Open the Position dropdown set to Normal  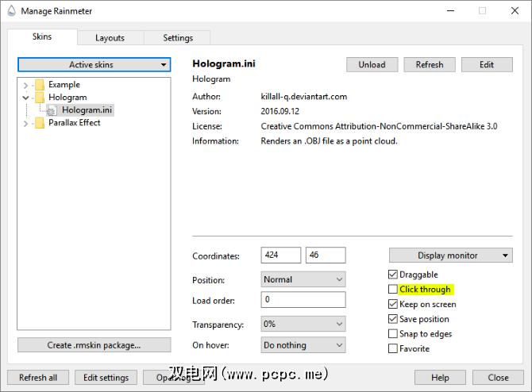[303, 279]
